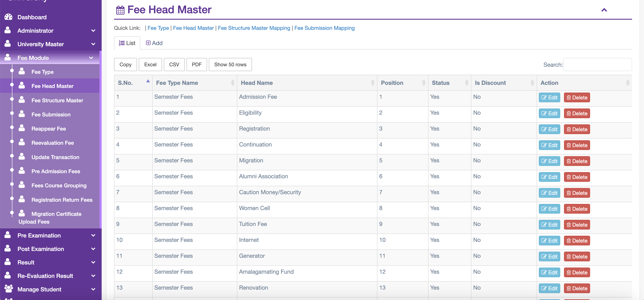Click sort arrows on Position column
644x300 pixels.
pyautogui.click(x=424, y=82)
